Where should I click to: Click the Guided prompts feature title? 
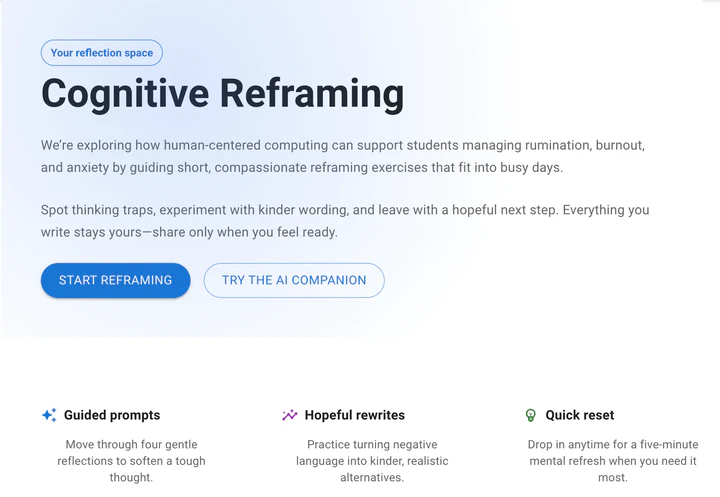(x=112, y=415)
